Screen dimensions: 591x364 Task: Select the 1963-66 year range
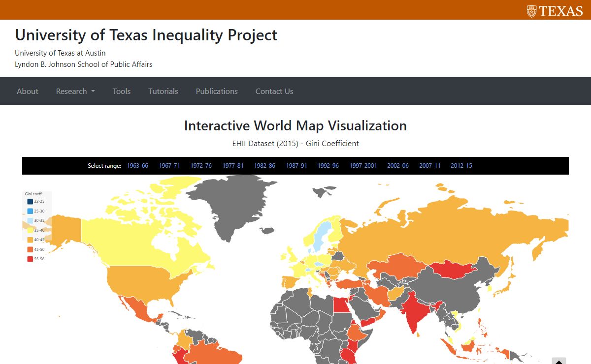point(137,166)
